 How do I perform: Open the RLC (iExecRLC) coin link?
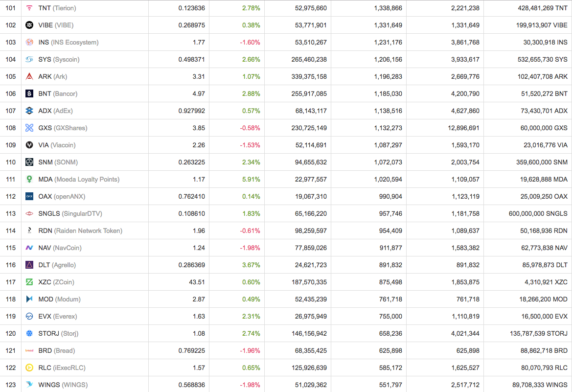62,368
